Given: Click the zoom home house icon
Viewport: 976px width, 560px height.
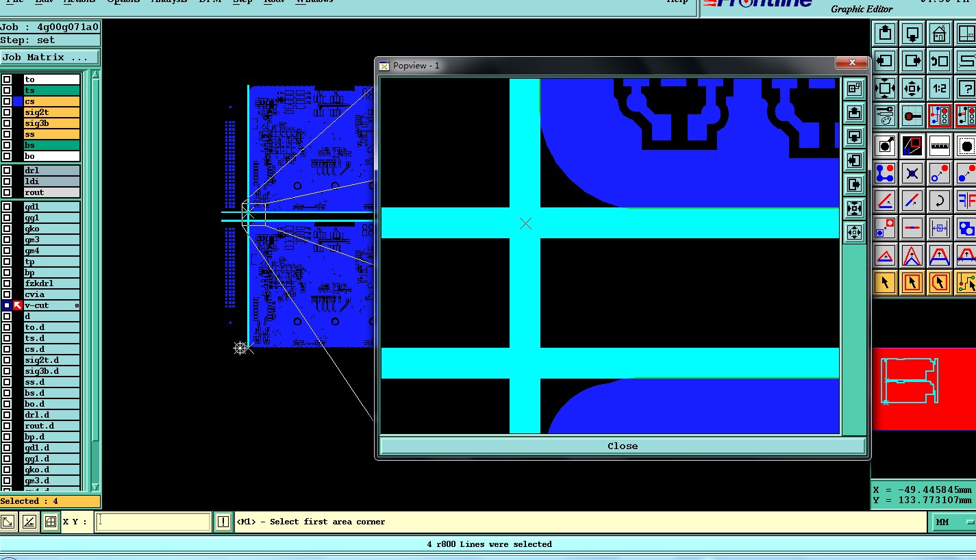Looking at the screenshot, I should click(x=940, y=34).
